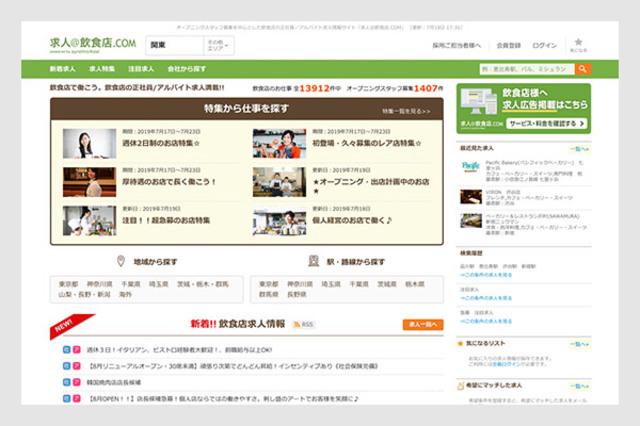Viewport: 640px width, 426px height.
Task: Click the map pin 地域から探す icon
Action: (x=121, y=262)
